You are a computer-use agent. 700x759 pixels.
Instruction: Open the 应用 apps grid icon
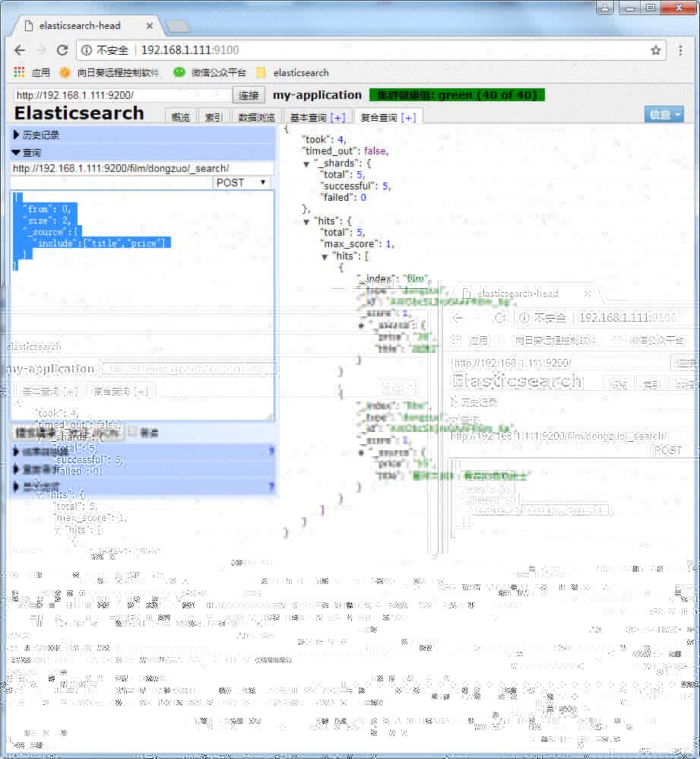click(18, 73)
